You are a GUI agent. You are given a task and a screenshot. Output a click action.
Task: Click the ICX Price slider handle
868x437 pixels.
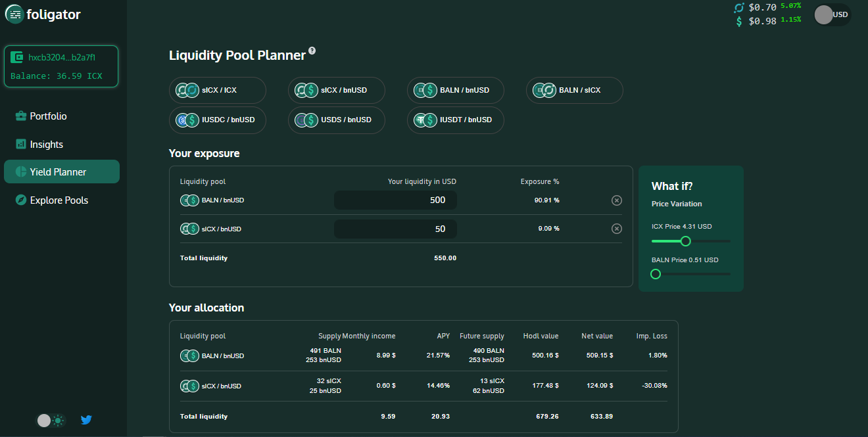pos(685,241)
